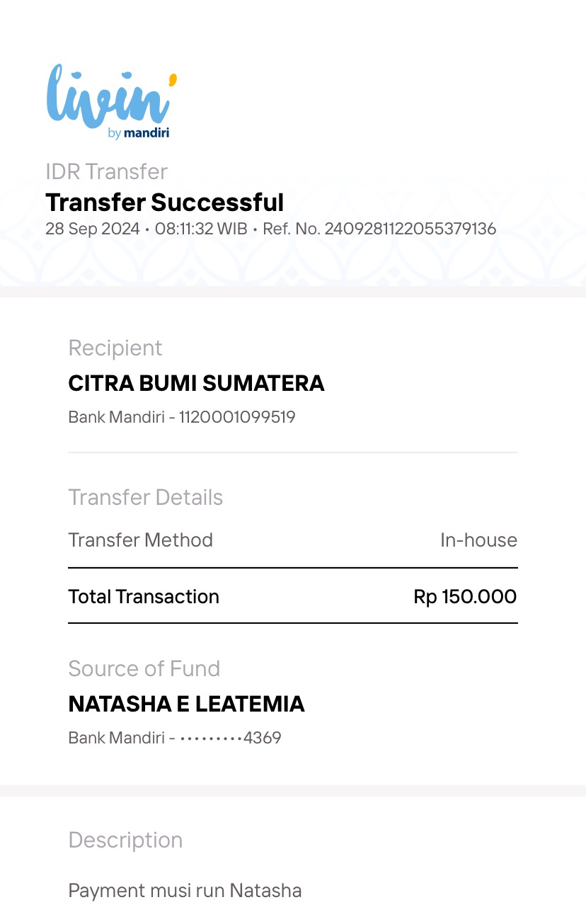Click the Transfer Successful heading
This screenshot has height=924, width=586.
pyautogui.click(x=165, y=203)
